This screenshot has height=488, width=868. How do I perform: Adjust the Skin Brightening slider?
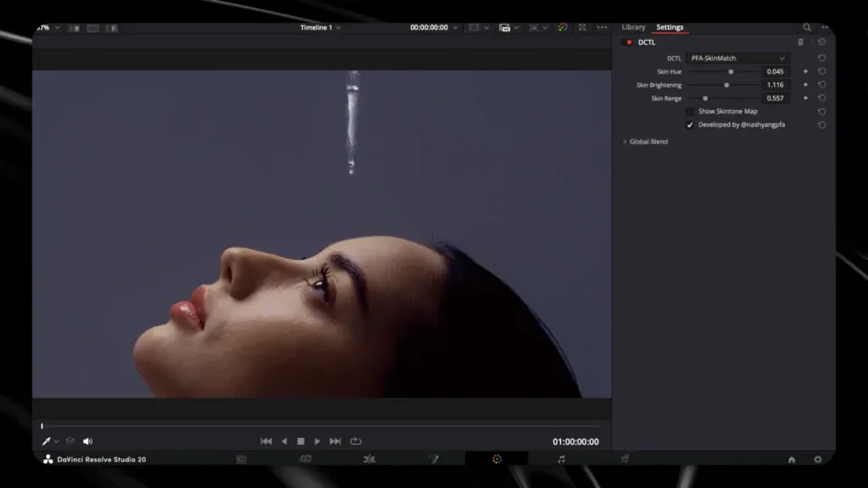pyautogui.click(x=726, y=86)
